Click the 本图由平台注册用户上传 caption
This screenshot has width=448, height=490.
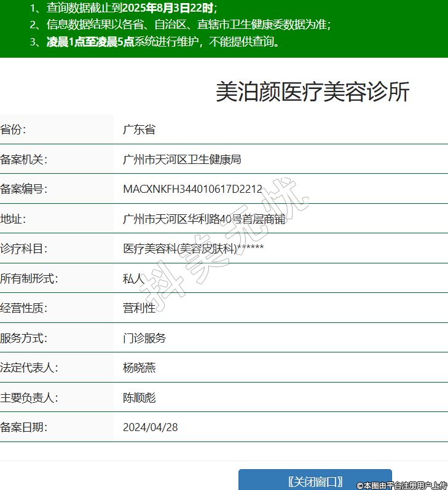point(402,485)
